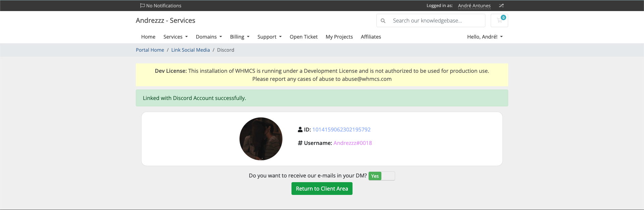Open the No Notifications flag
The height and width of the screenshot is (210, 644).
(x=161, y=6)
